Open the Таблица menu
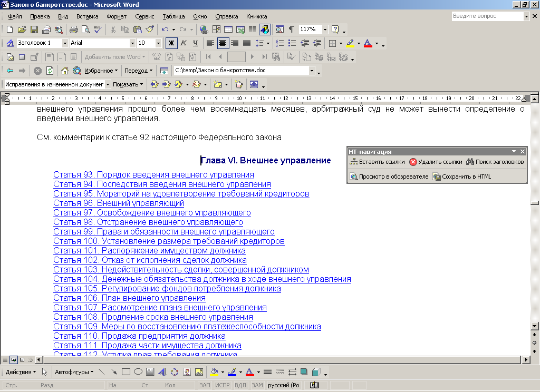Viewport: 540px width, 392px height. coord(173,16)
